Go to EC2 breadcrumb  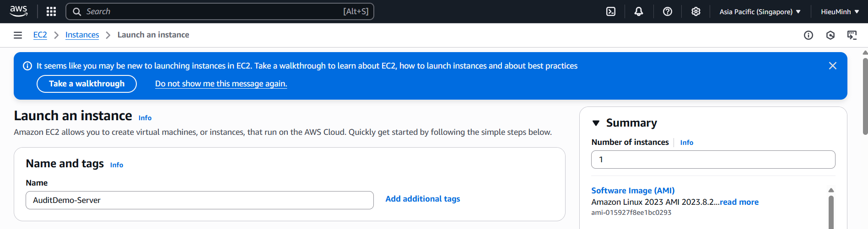[40, 35]
